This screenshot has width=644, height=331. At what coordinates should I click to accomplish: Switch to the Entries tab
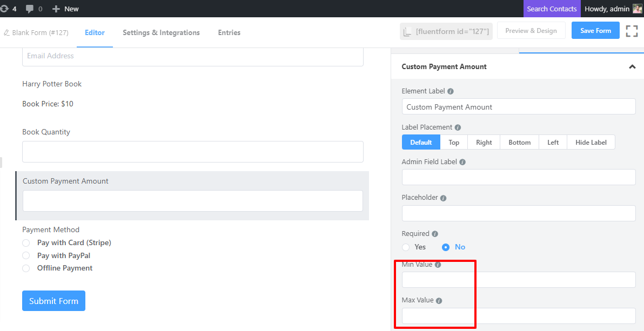coord(229,32)
